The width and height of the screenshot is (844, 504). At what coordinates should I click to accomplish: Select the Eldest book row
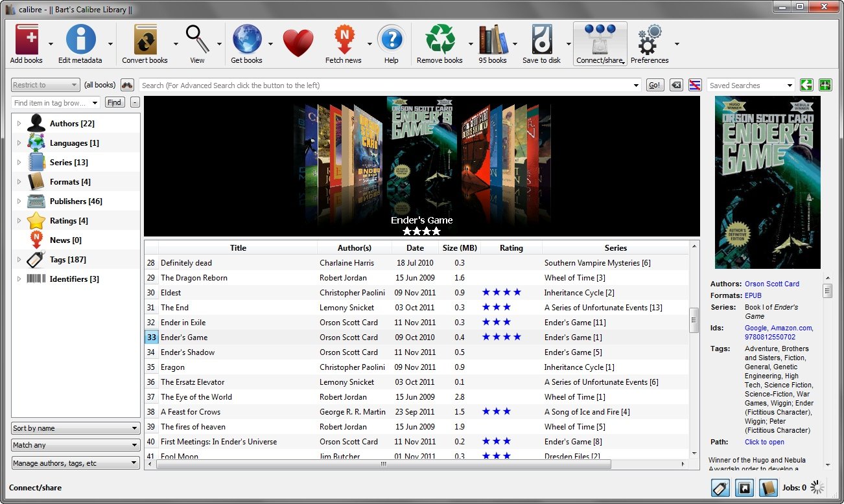pos(416,292)
